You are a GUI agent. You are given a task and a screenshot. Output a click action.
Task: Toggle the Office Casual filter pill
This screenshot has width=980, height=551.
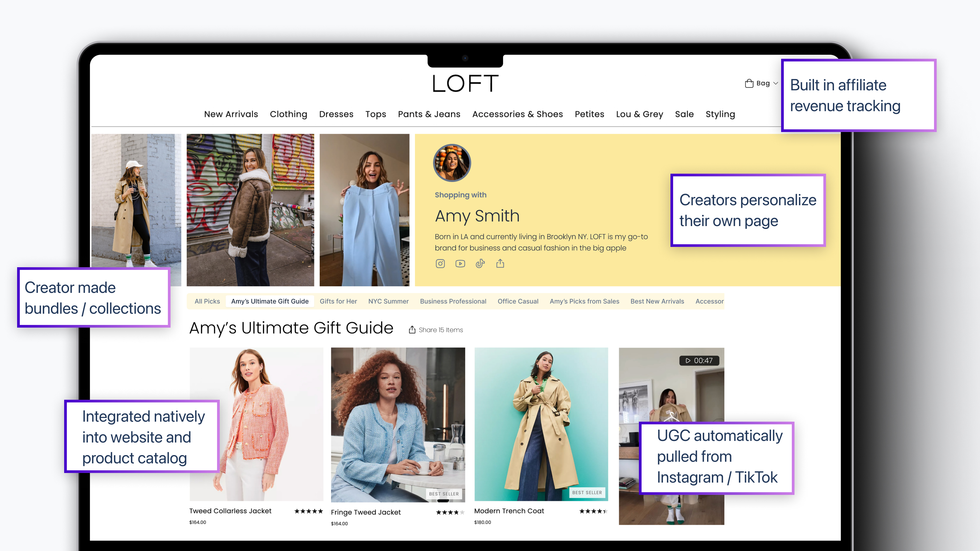[x=518, y=301]
